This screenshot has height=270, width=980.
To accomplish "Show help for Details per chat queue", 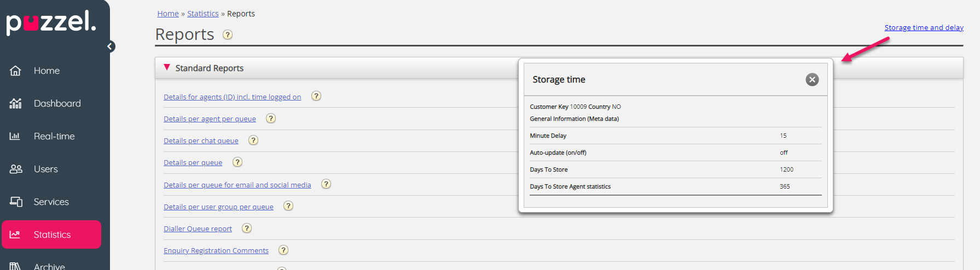I will [x=253, y=140].
